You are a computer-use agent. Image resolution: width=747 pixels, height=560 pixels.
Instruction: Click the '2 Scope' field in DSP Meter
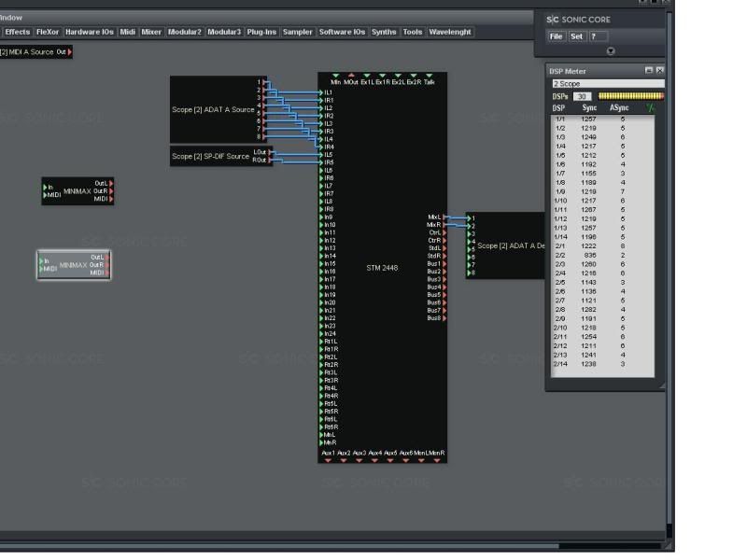click(x=608, y=84)
